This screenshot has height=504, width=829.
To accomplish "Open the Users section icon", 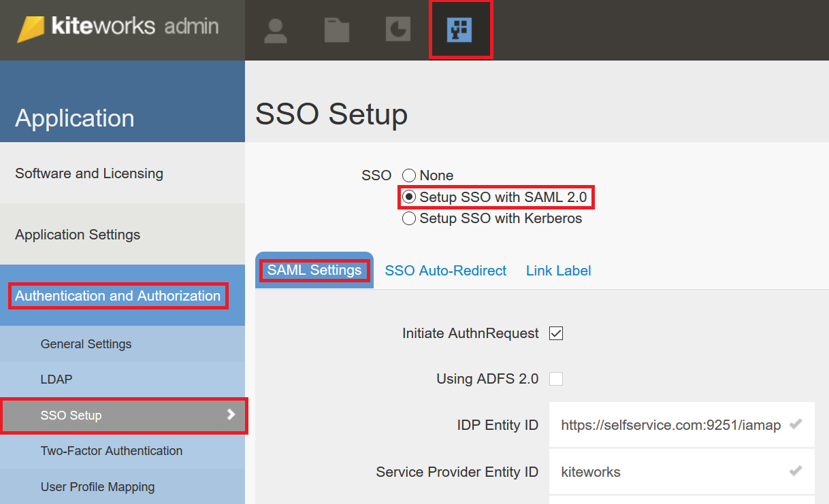I will (275, 31).
